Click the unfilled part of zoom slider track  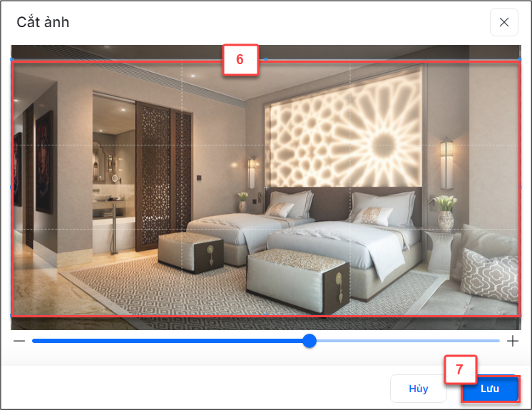coord(408,341)
